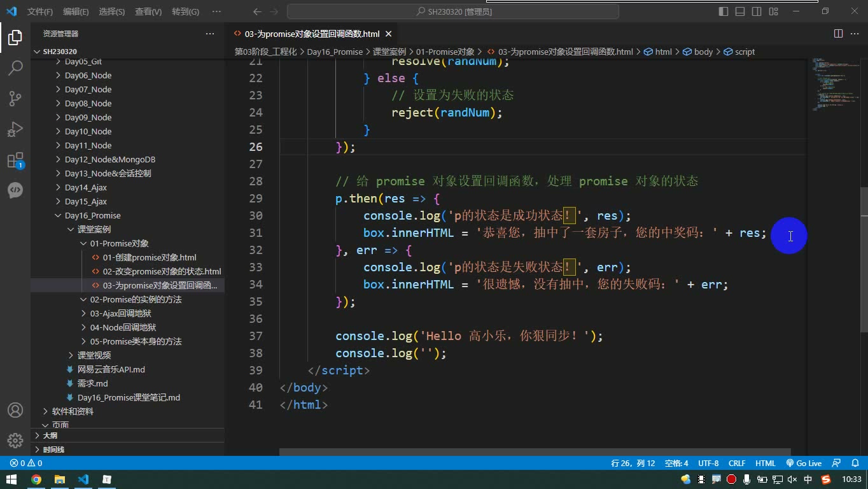The image size is (868, 489).
Task: Open 01-创建promise对象.html file
Action: click(150, 257)
